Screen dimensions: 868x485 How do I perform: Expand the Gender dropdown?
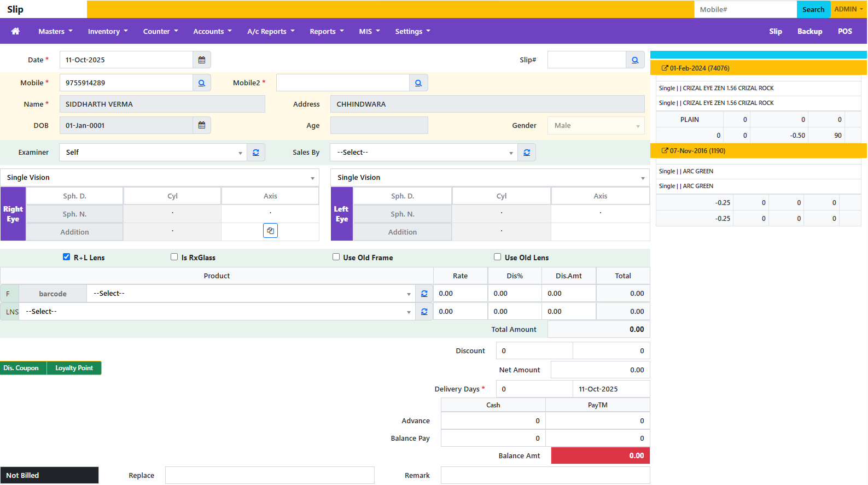(x=596, y=126)
